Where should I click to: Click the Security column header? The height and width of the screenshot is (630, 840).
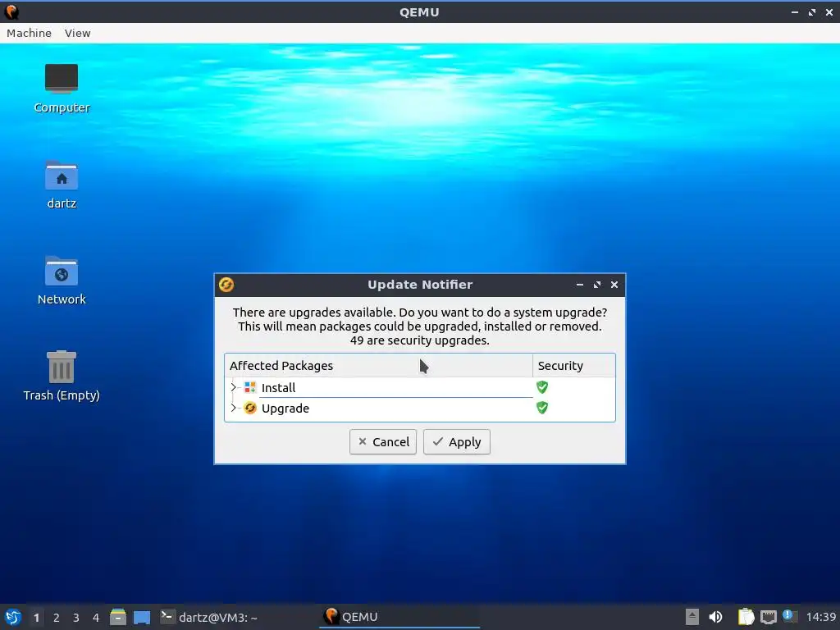tap(573, 365)
